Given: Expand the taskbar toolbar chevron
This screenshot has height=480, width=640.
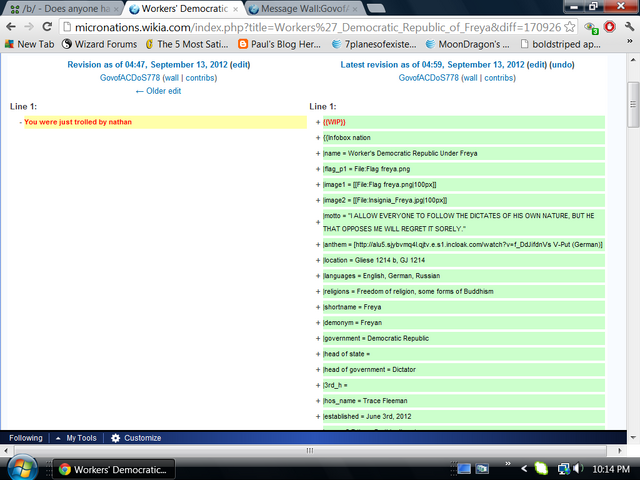Looking at the screenshot, I should pos(508,463).
